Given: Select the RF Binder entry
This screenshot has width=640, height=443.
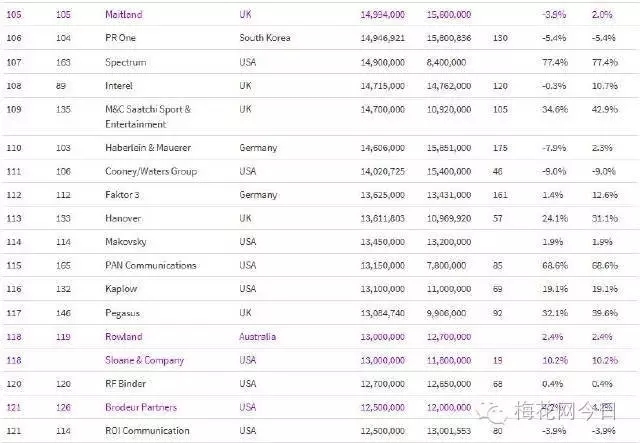Looking at the screenshot, I should point(126,383).
